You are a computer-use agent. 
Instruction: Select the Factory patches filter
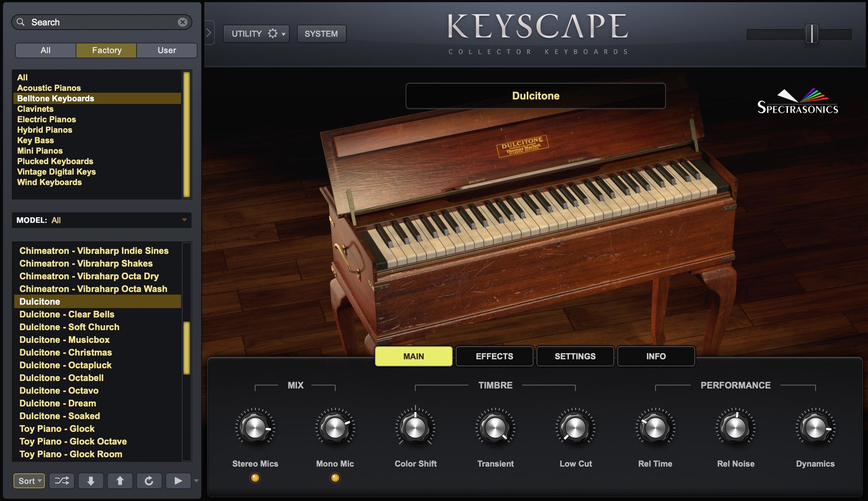107,50
